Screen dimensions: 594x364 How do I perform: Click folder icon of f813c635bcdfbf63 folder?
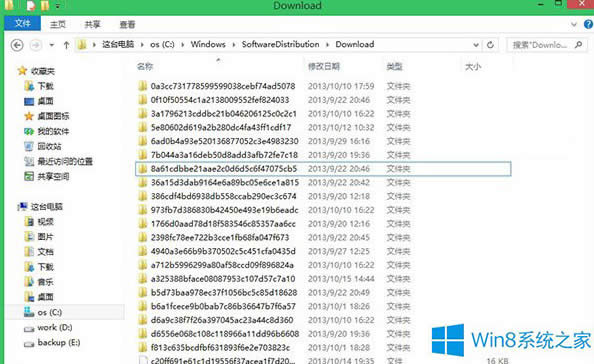coord(142,347)
